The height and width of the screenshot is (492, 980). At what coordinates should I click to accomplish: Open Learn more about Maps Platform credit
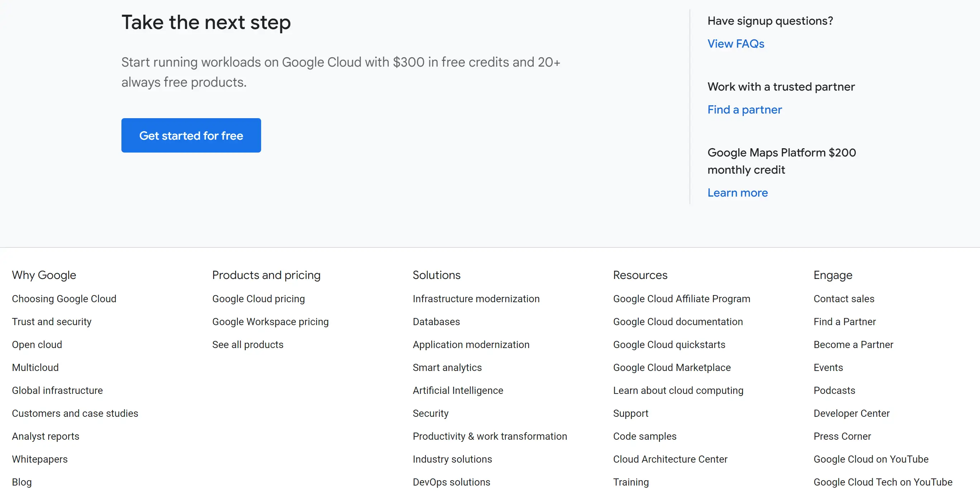pos(737,193)
